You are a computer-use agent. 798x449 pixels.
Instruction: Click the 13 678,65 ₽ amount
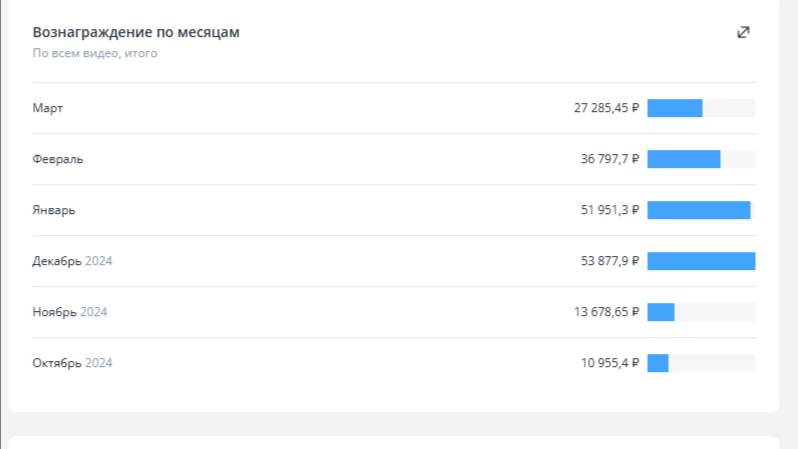tap(606, 312)
